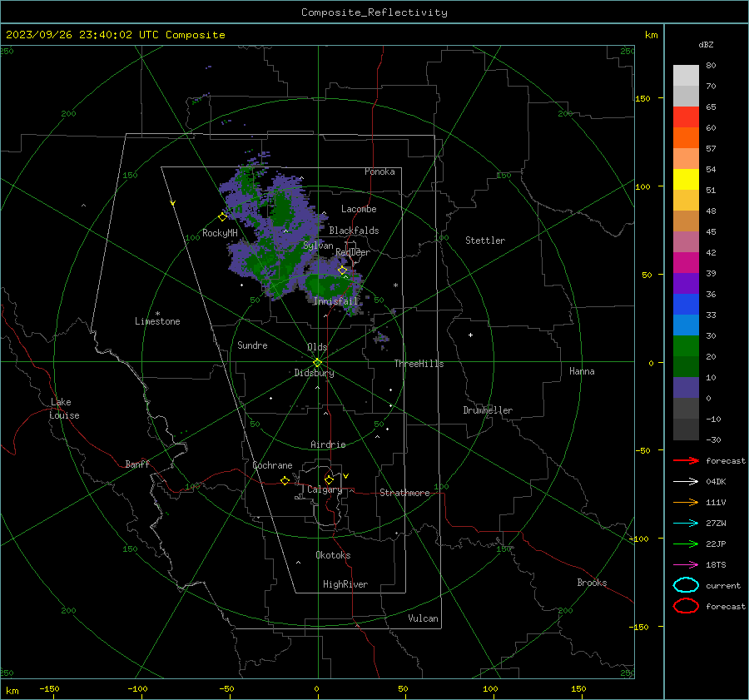Select the yellow radar-center diamond near Didsbury

[x=317, y=363]
